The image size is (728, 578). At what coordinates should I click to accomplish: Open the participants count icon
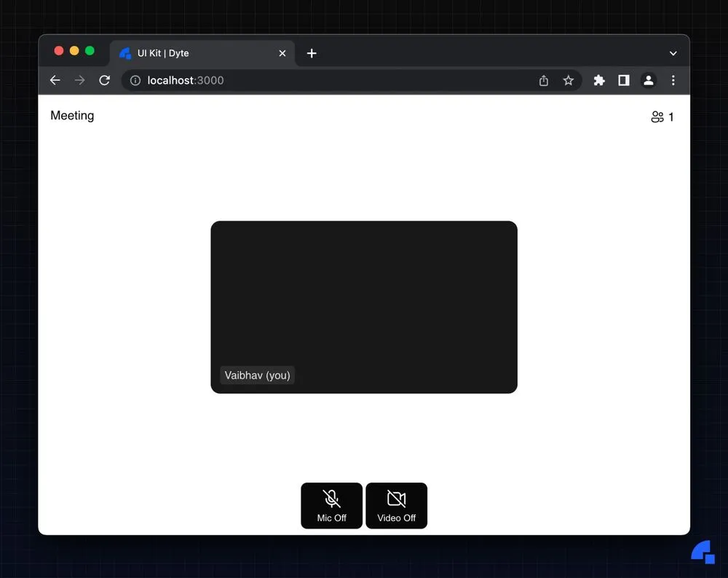tap(662, 116)
